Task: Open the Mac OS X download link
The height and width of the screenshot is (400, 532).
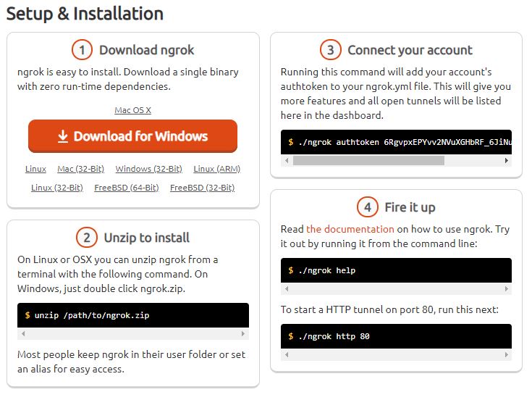Action: (132, 110)
